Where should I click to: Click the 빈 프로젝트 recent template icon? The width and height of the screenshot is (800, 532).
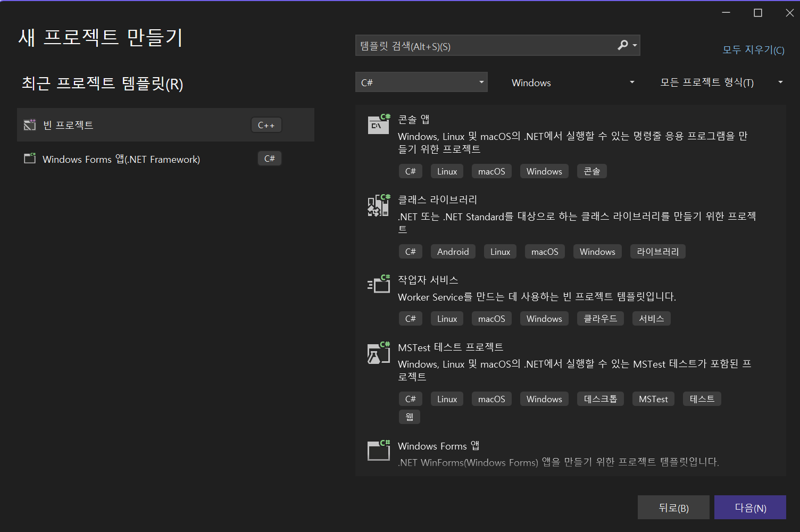point(30,125)
